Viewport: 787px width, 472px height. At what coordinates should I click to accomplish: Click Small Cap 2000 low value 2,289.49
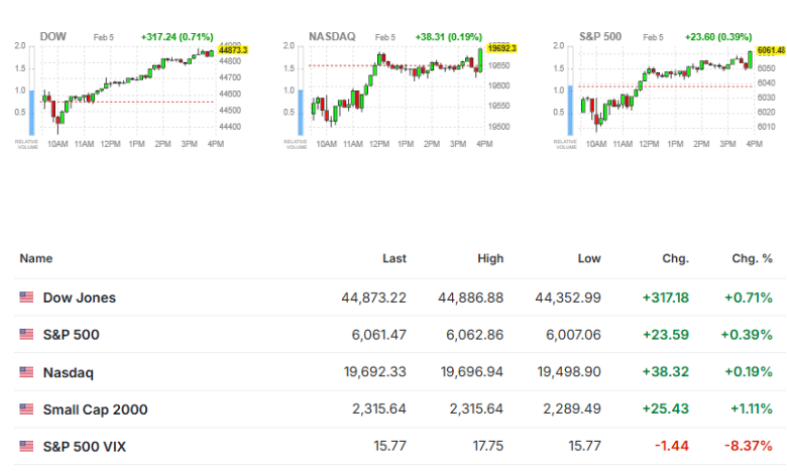tap(572, 409)
